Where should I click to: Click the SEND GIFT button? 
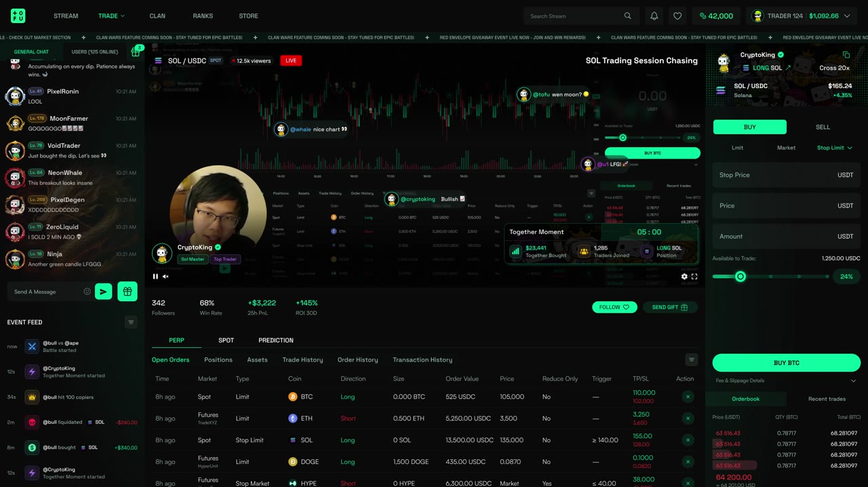pos(670,307)
